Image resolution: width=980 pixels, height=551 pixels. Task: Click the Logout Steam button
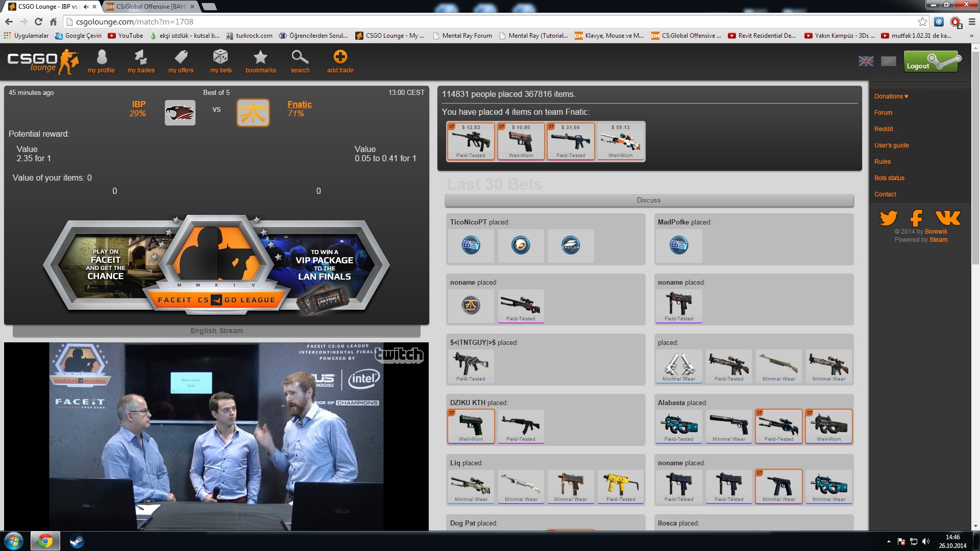pyautogui.click(x=933, y=61)
